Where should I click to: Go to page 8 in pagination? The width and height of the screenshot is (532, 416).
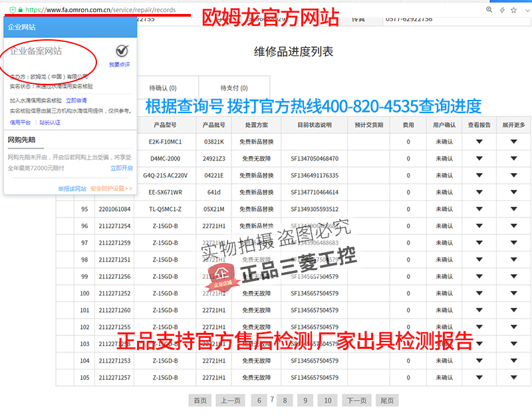285,401
